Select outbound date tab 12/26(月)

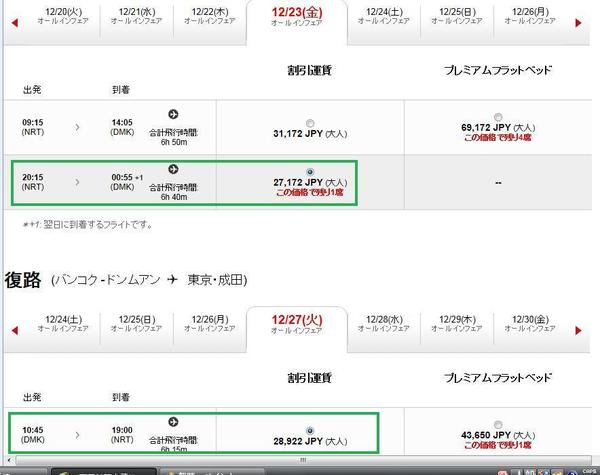pyautogui.click(x=530, y=16)
